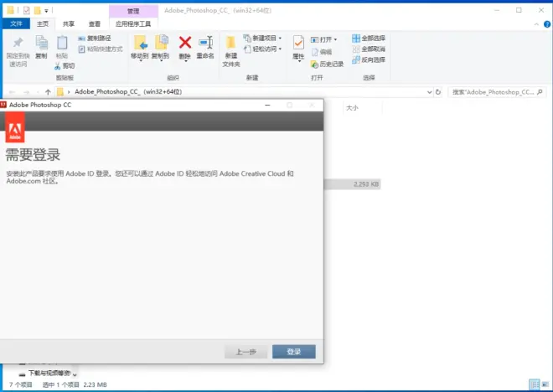Open the New Item (新建项目) dropdown

point(263,38)
